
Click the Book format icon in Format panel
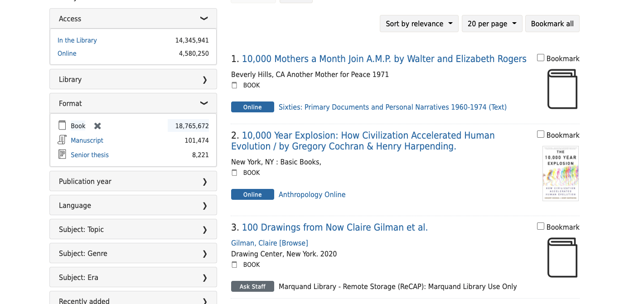coord(62,125)
